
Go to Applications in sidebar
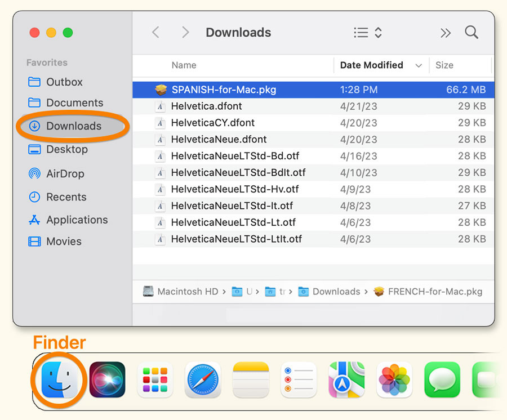click(x=77, y=220)
